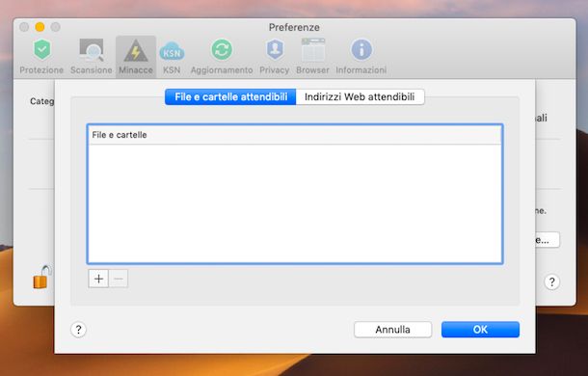Confirm with the OK button
The height and width of the screenshot is (376, 588).
[x=480, y=330]
